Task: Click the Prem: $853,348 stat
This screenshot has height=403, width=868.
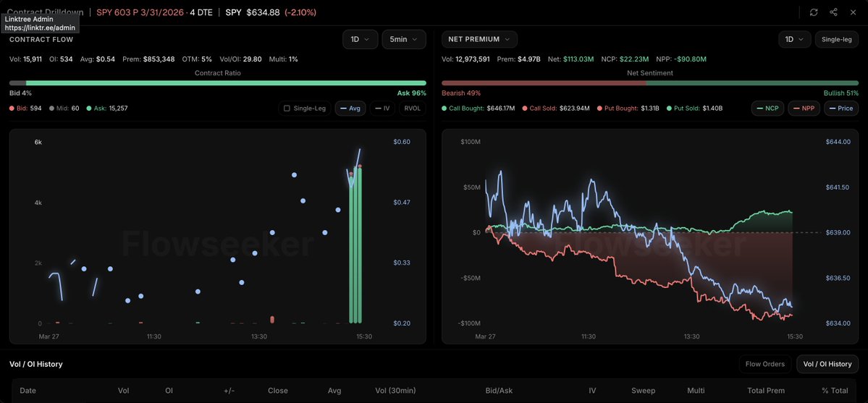Action: click(149, 59)
